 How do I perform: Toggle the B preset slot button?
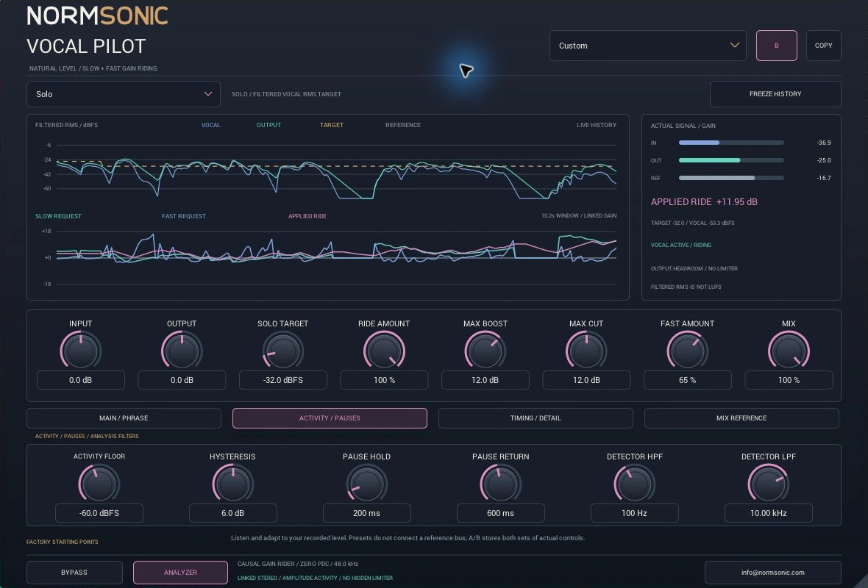(x=777, y=46)
